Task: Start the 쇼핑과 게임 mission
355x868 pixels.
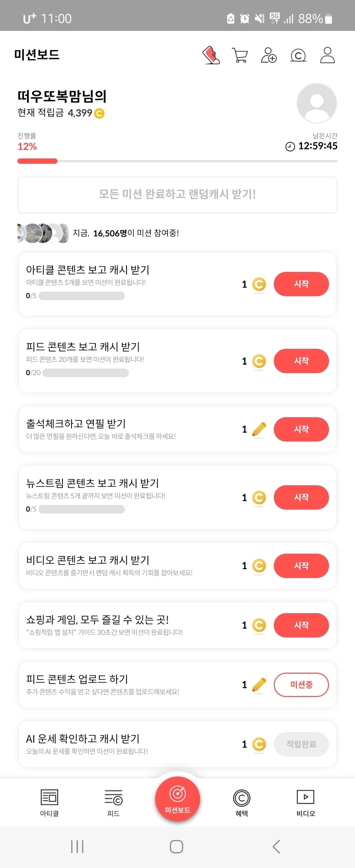Action: tap(301, 625)
